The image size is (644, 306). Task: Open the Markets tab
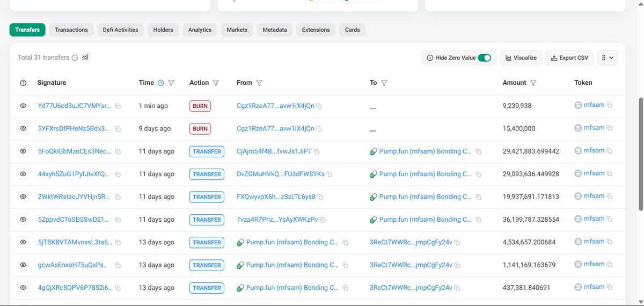[x=237, y=30]
